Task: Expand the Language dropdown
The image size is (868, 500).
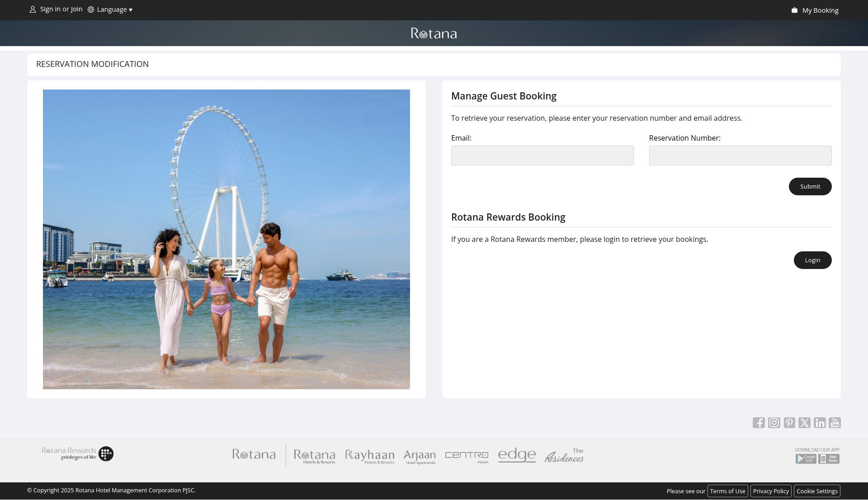Action: tap(114, 9)
